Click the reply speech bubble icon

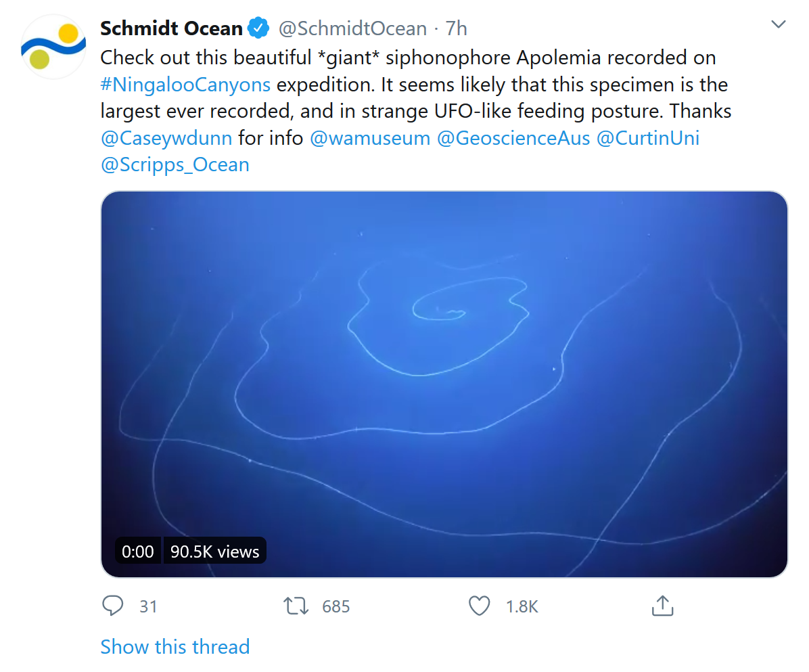coord(112,606)
